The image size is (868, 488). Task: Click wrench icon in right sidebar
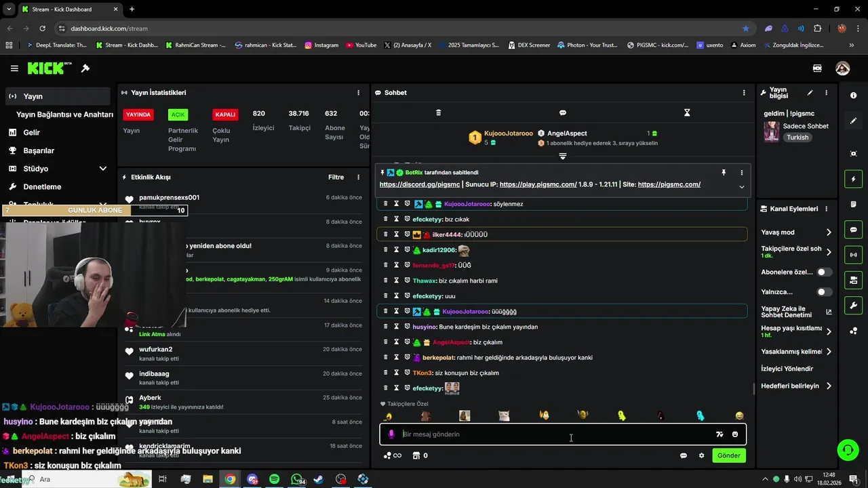[853, 306]
